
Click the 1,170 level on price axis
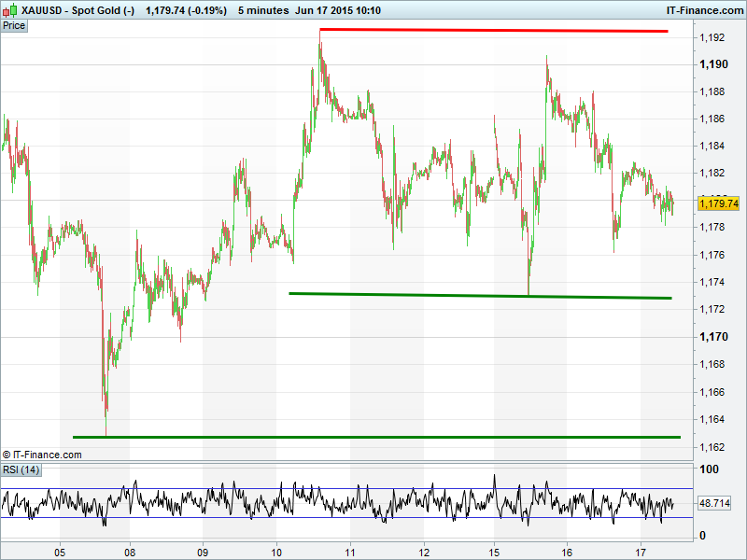713,337
